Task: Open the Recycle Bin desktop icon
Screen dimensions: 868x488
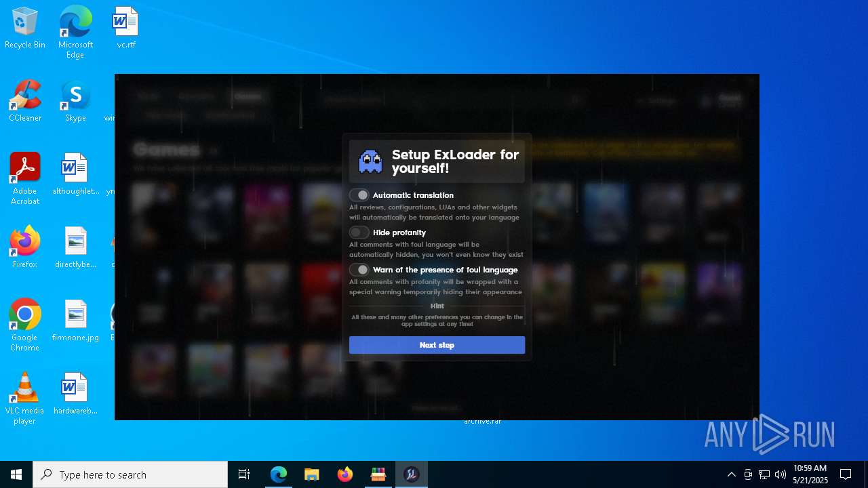Action: 25,28
